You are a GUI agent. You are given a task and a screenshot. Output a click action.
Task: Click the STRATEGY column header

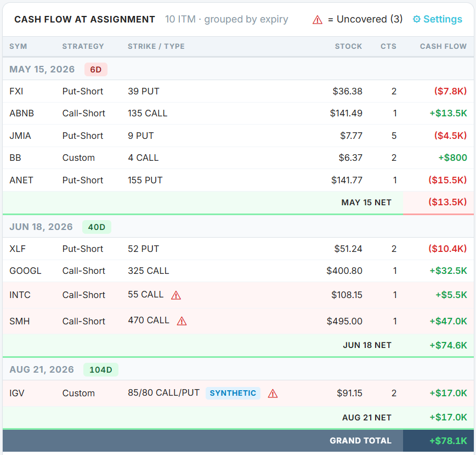pyautogui.click(x=83, y=46)
